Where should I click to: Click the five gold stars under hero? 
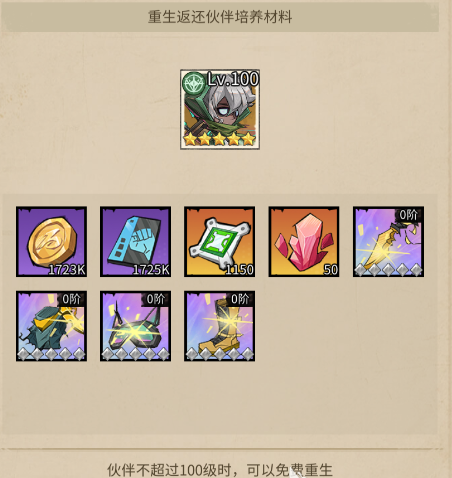(219, 139)
